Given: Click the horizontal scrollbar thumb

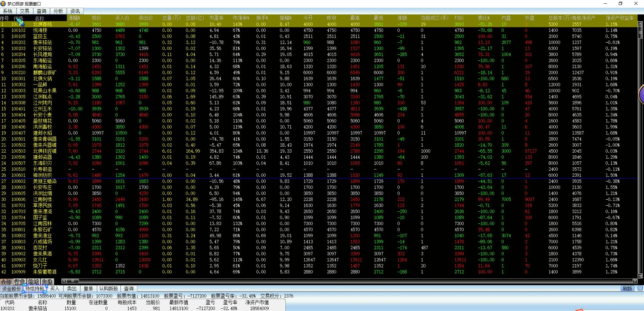Looking at the screenshot, I should click(x=73, y=281).
